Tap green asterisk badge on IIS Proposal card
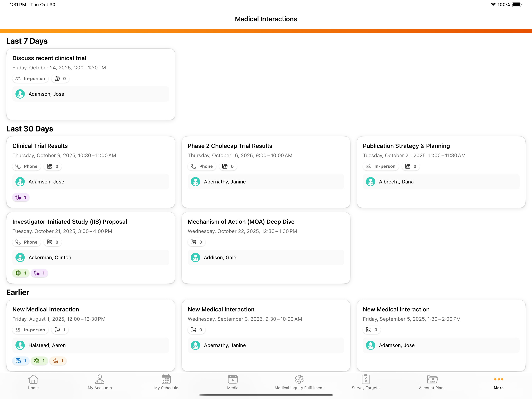532x399 pixels. click(21, 273)
